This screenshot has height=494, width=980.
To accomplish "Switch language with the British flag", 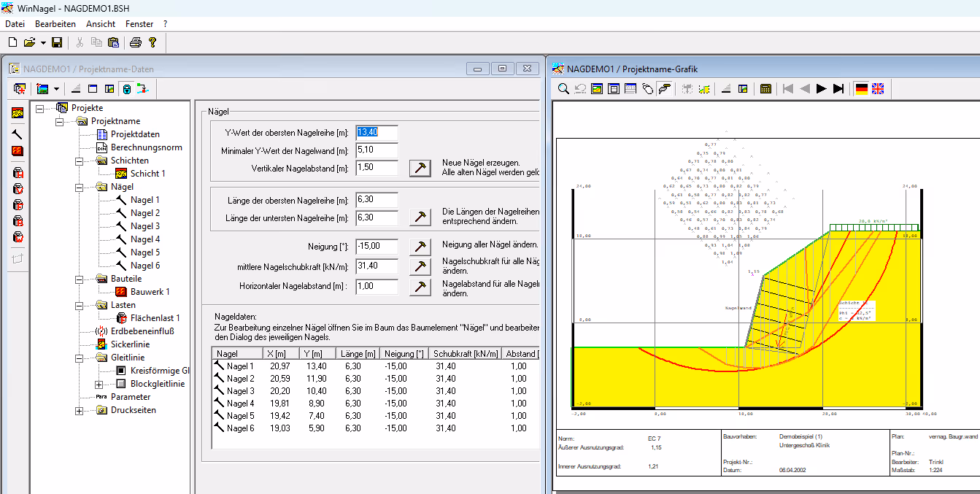I will (x=878, y=88).
